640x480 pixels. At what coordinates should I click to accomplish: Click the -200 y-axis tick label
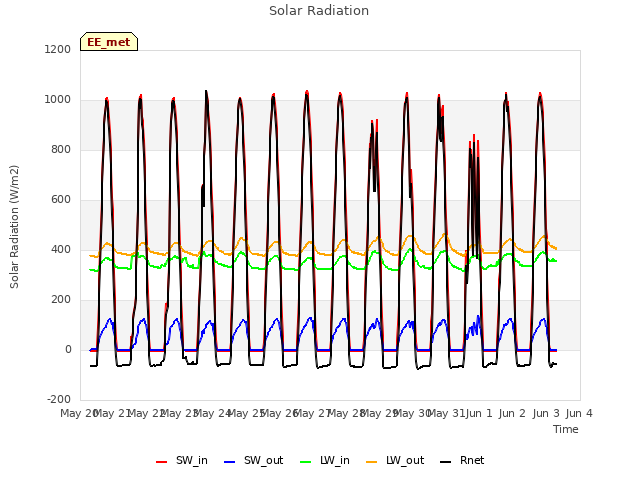tap(59, 399)
